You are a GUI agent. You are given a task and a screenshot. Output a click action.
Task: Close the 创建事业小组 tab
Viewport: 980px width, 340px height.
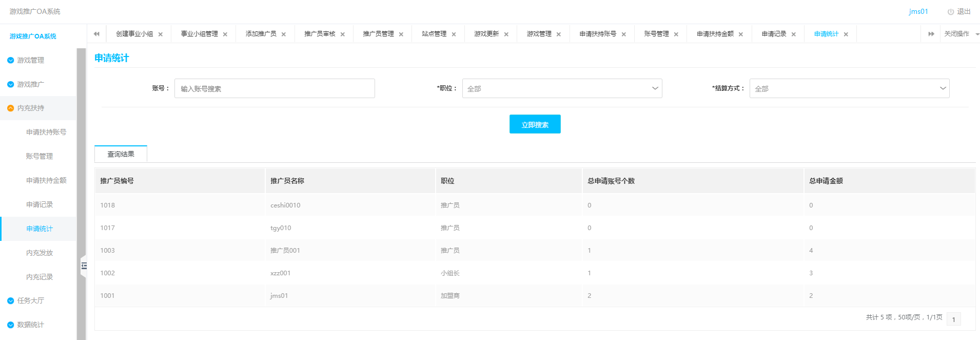coord(161,34)
